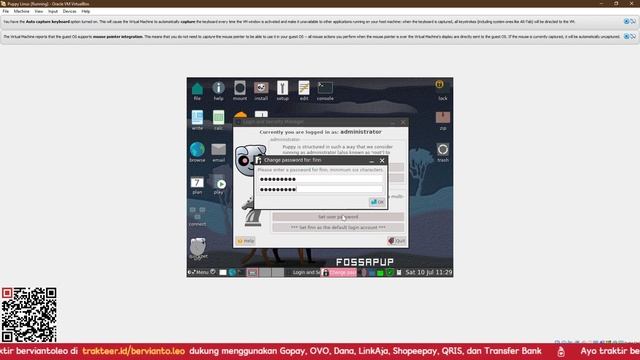
Task: Open the VirtualBox File menu
Action: point(6,11)
